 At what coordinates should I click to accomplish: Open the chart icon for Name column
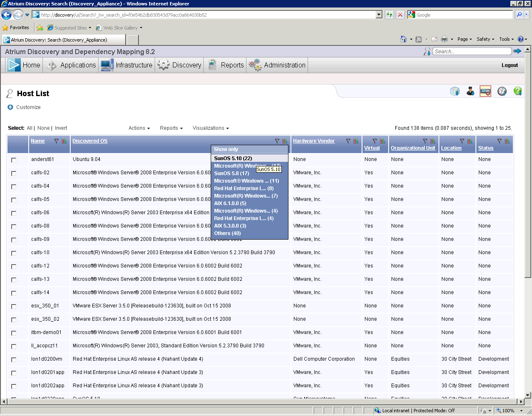click(x=64, y=141)
